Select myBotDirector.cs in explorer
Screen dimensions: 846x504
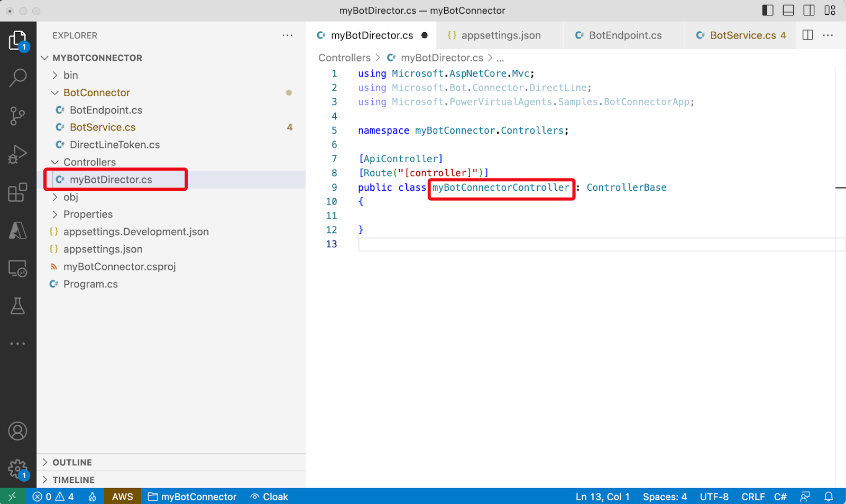[x=171, y=180]
